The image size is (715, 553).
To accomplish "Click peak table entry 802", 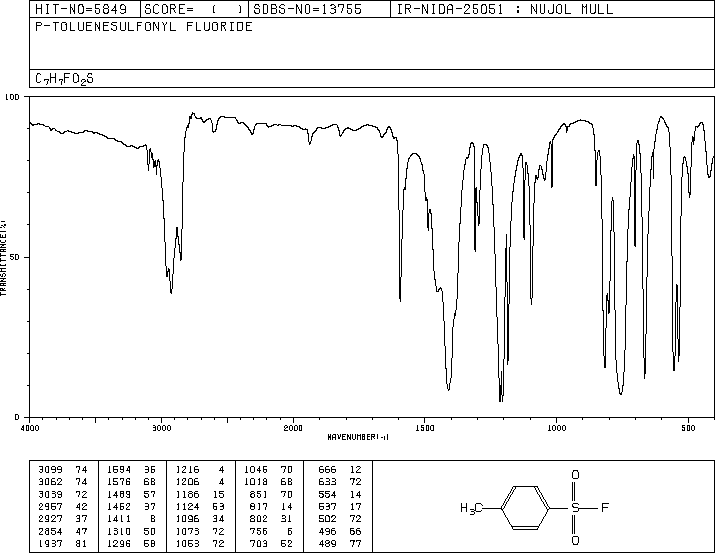I will coord(259,519).
